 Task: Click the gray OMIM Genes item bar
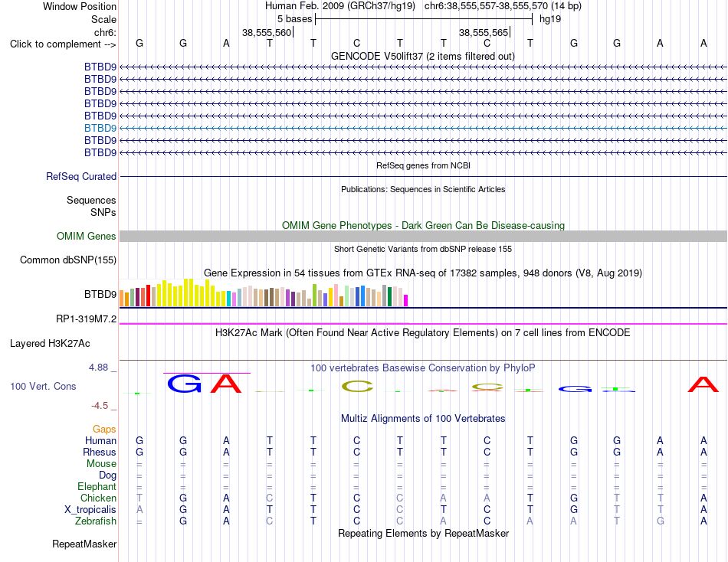tap(423, 237)
